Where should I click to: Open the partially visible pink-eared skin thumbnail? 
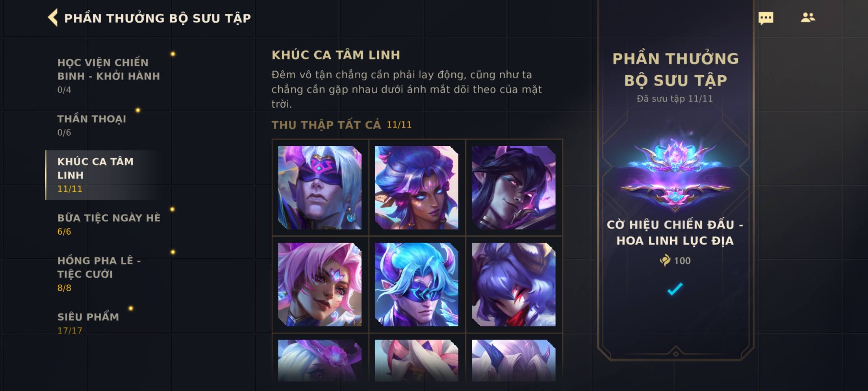[x=417, y=361]
